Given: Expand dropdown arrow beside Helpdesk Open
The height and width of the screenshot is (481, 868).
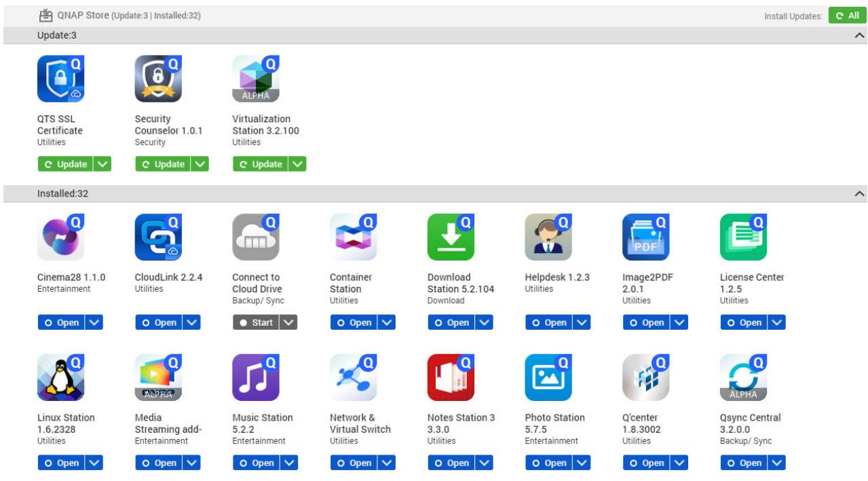Looking at the screenshot, I should [x=583, y=323].
